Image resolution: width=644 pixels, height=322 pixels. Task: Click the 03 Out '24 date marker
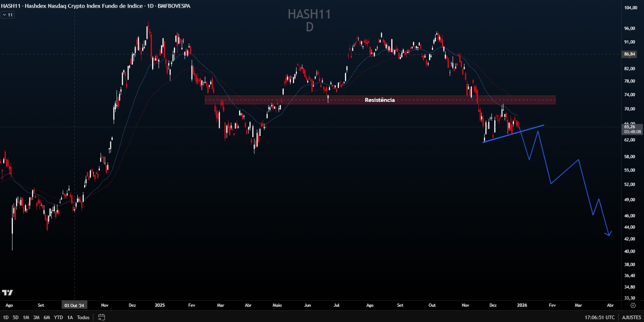coord(74,305)
